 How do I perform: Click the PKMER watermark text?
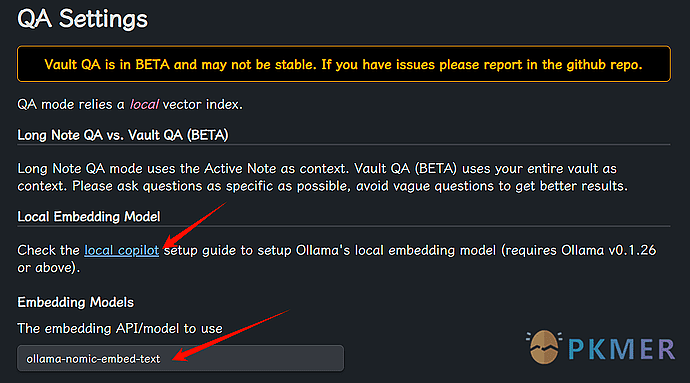(x=621, y=350)
